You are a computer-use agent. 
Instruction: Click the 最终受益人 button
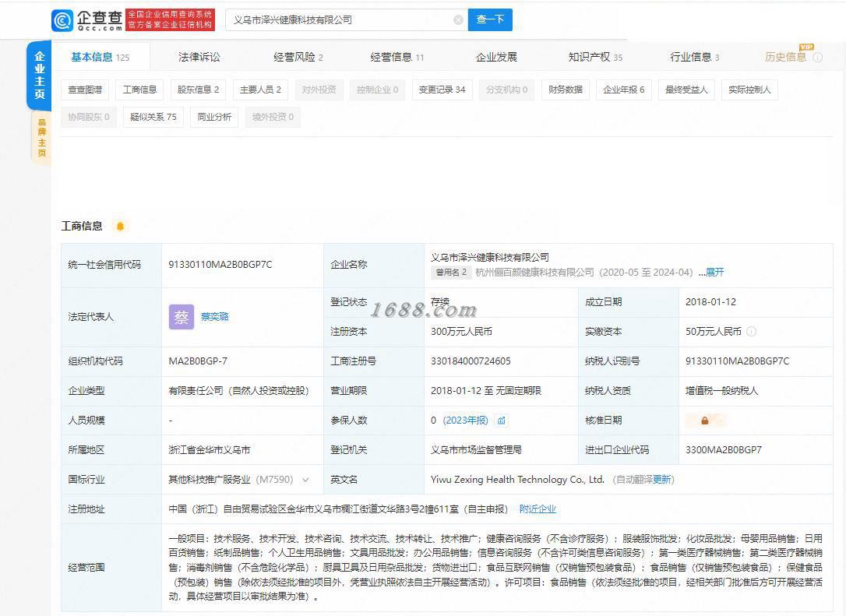click(x=686, y=90)
